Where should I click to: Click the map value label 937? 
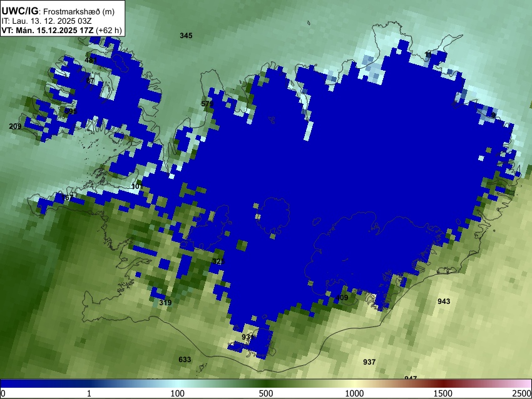point(369,362)
